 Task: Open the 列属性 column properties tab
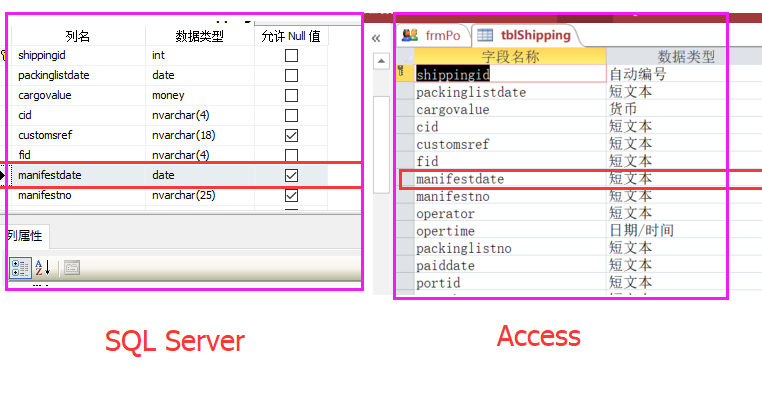(25, 236)
